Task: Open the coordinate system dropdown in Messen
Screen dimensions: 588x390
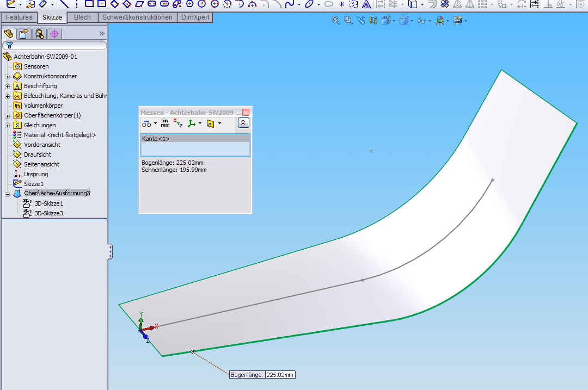Action: pyautogui.click(x=200, y=123)
